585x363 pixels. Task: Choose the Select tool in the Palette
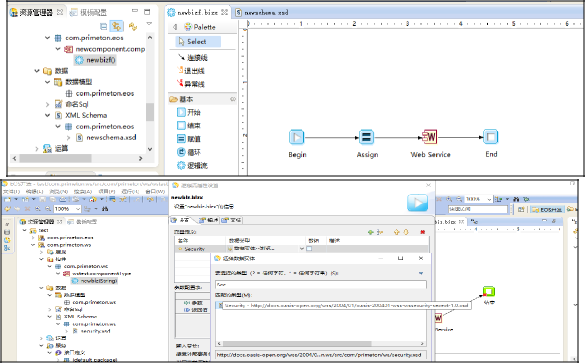tap(198, 41)
